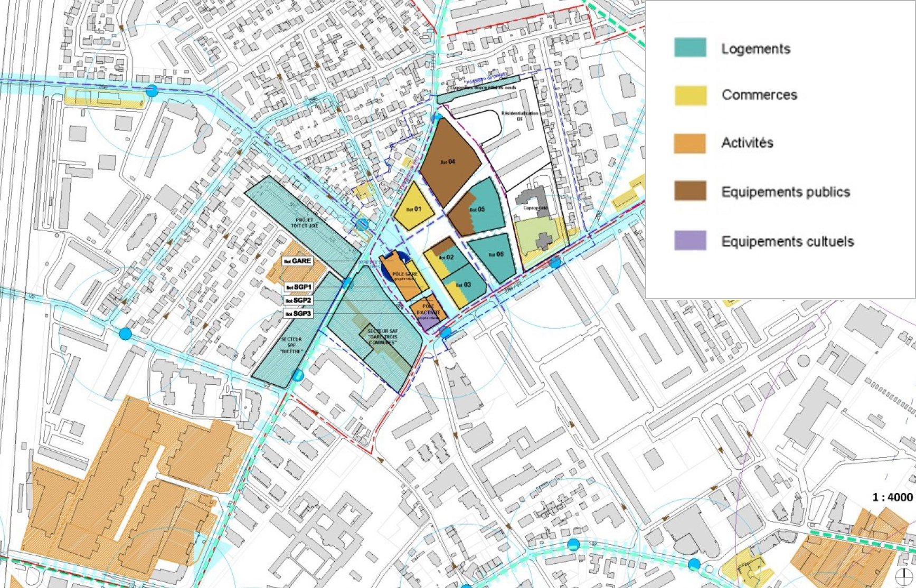Image resolution: width=916 pixels, height=588 pixels.
Task: Select the 'Commerces' legend label
Action: [759, 95]
